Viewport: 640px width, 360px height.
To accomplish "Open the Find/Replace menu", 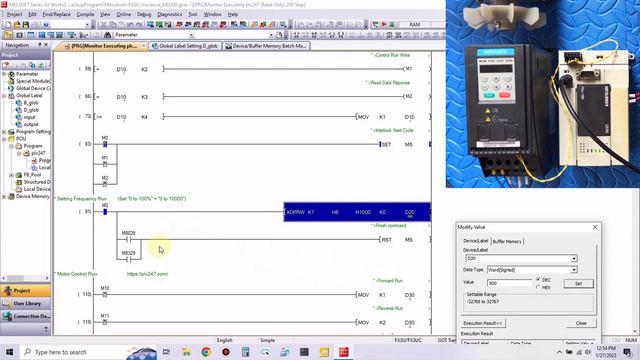I will click(56, 14).
